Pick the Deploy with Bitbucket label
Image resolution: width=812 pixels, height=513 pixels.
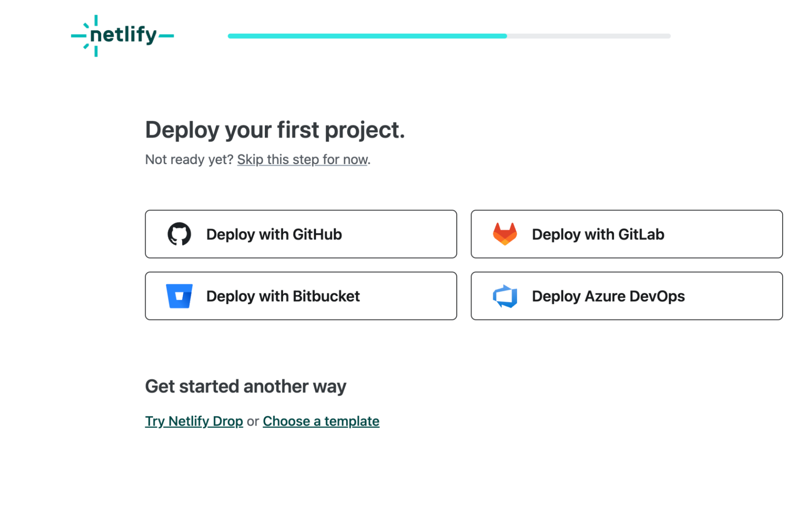point(283,296)
